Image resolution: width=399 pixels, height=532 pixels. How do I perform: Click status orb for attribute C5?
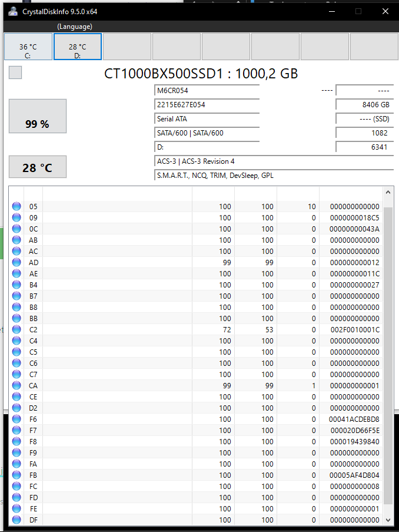(16, 352)
